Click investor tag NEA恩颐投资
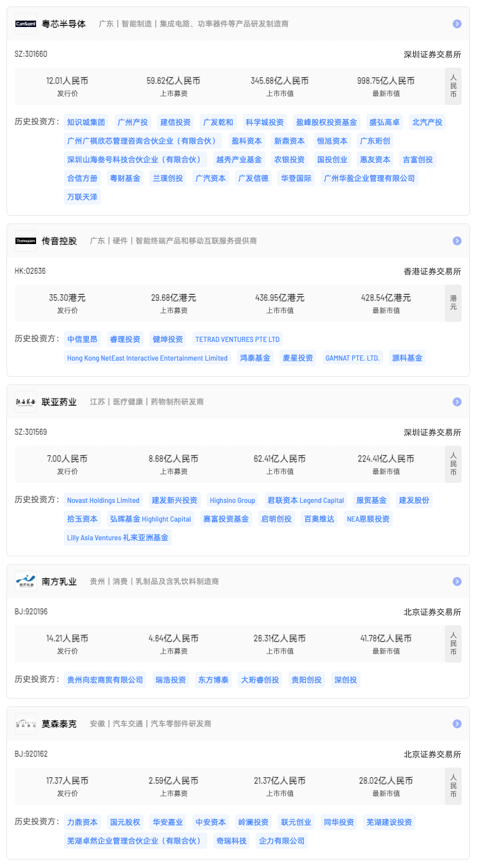 point(368,519)
